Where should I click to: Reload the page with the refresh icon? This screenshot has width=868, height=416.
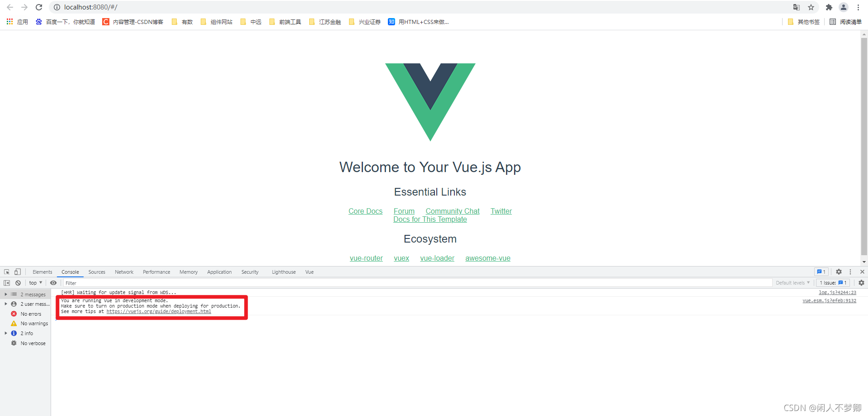(x=39, y=7)
